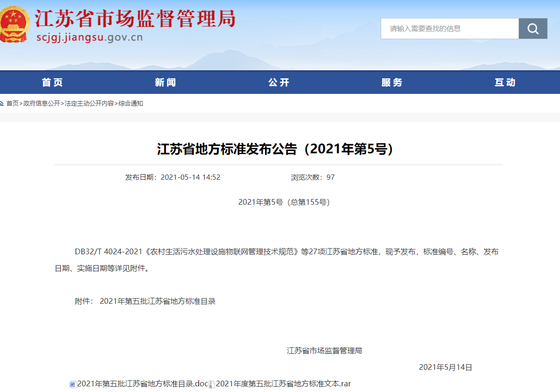Click the scjgj.jiangsu.gov.cn address text
Image resolution: width=560 pixels, height=392 pixels.
(90, 38)
